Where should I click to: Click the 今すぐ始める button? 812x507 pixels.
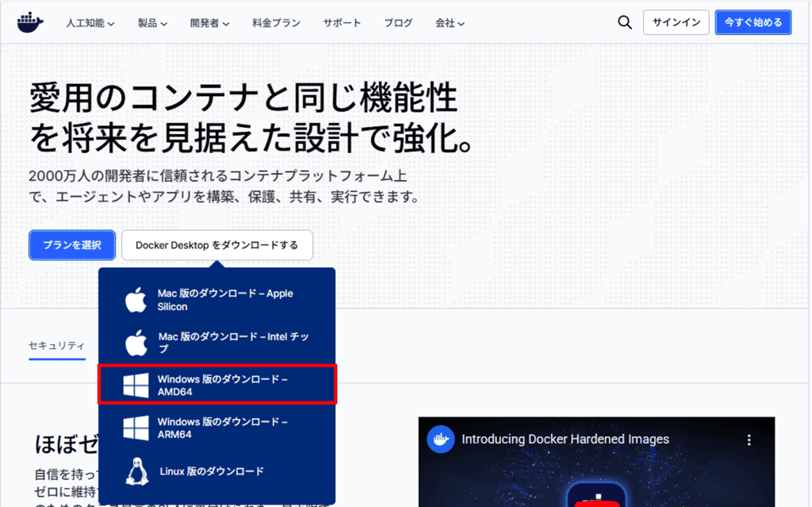click(x=753, y=22)
